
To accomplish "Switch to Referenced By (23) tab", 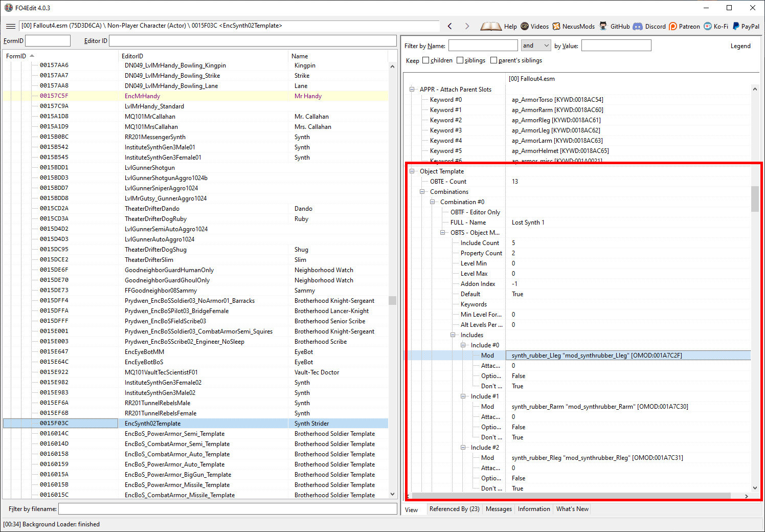I will 454,509.
